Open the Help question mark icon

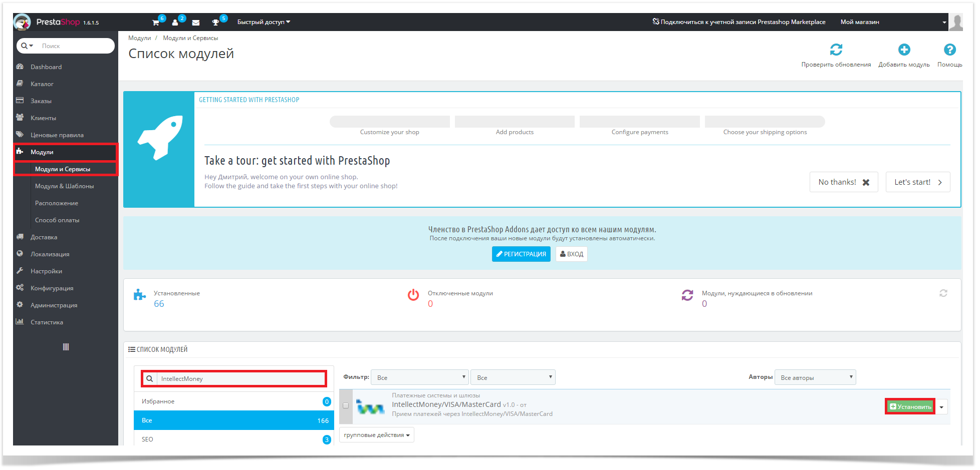(x=949, y=50)
